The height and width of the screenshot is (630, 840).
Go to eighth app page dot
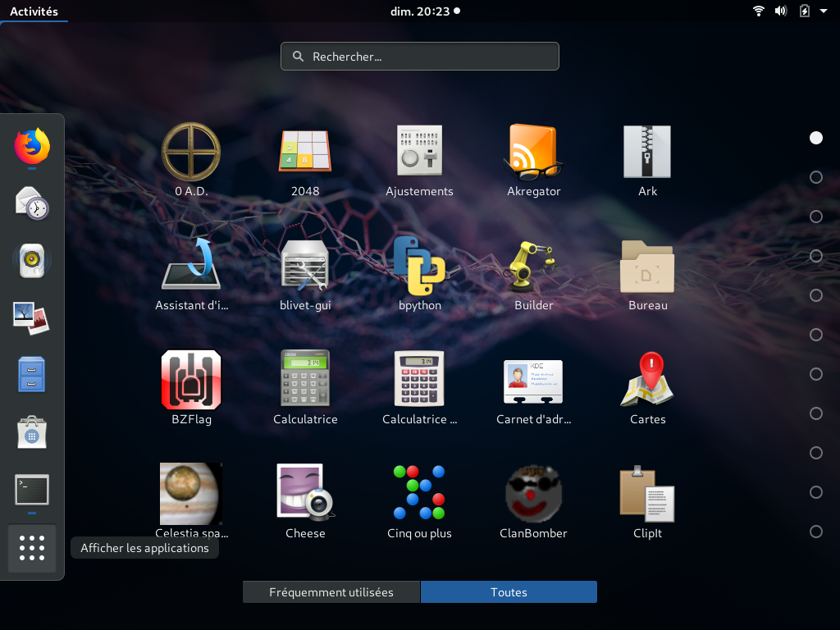816,413
